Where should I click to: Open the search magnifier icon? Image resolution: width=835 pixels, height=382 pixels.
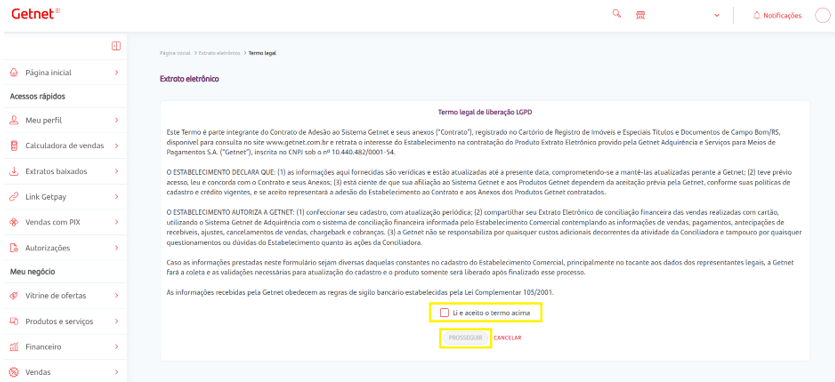pyautogui.click(x=617, y=14)
